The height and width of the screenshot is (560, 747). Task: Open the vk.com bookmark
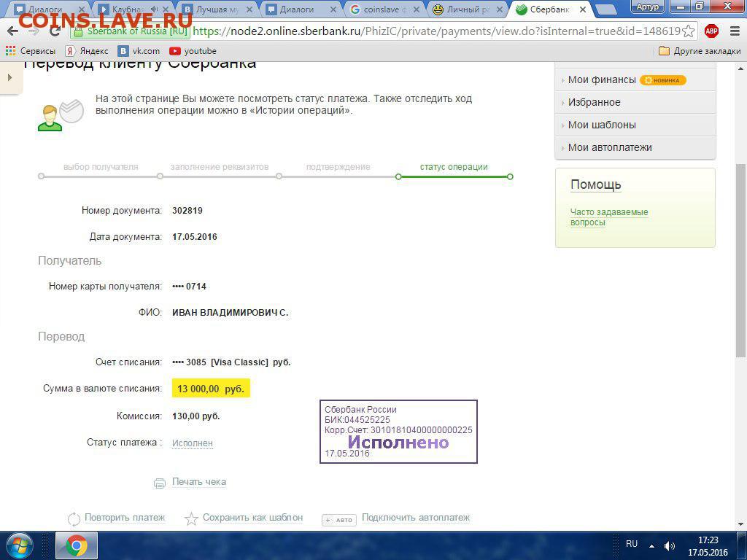click(139, 51)
